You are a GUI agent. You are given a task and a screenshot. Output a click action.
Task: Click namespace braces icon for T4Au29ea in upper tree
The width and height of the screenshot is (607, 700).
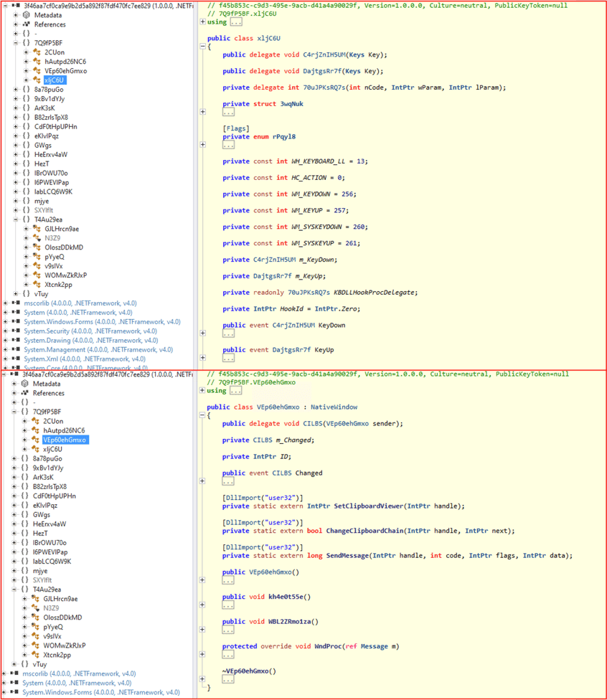click(x=27, y=219)
